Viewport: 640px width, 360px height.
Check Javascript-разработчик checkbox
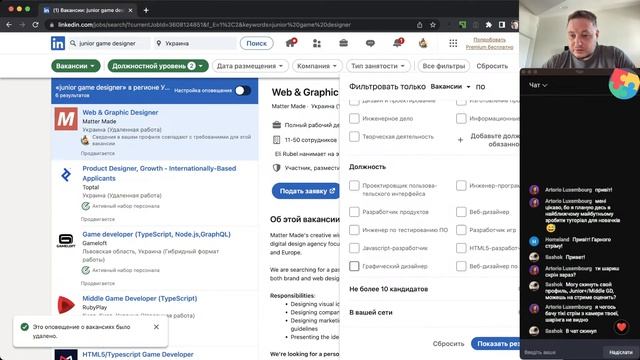pyautogui.click(x=354, y=248)
